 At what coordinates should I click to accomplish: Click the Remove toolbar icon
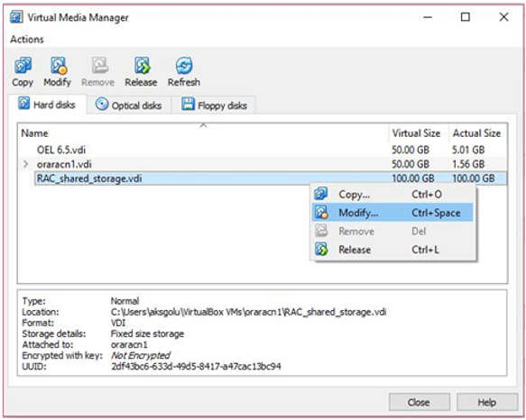(99, 65)
